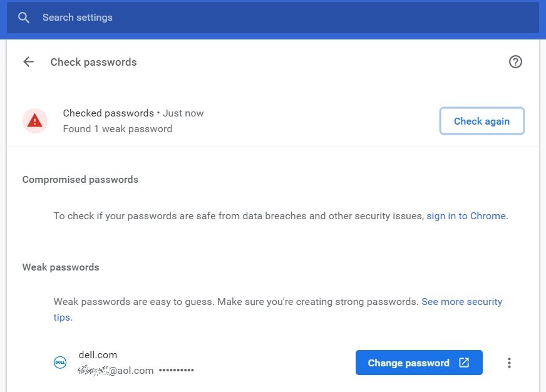The width and height of the screenshot is (546, 392).
Task: Click the Checked passwords status line
Action: [133, 113]
